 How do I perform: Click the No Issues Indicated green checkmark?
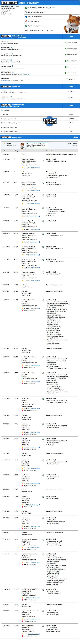pyautogui.click(x=66, y=61)
